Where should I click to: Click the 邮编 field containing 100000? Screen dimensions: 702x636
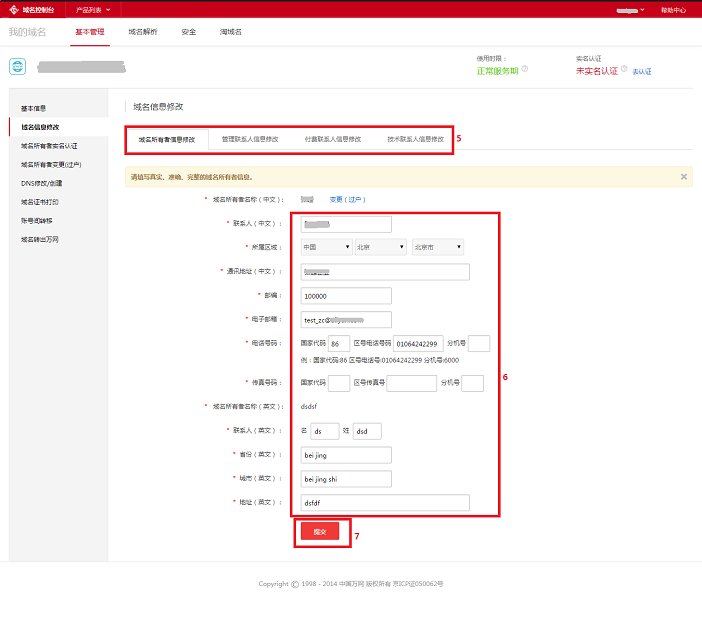346,296
